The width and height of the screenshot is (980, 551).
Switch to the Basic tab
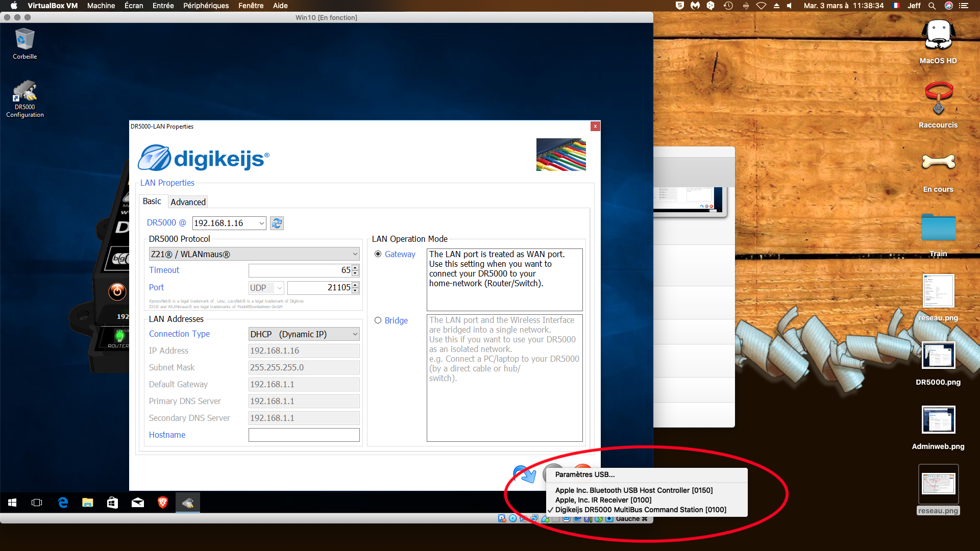(x=152, y=202)
